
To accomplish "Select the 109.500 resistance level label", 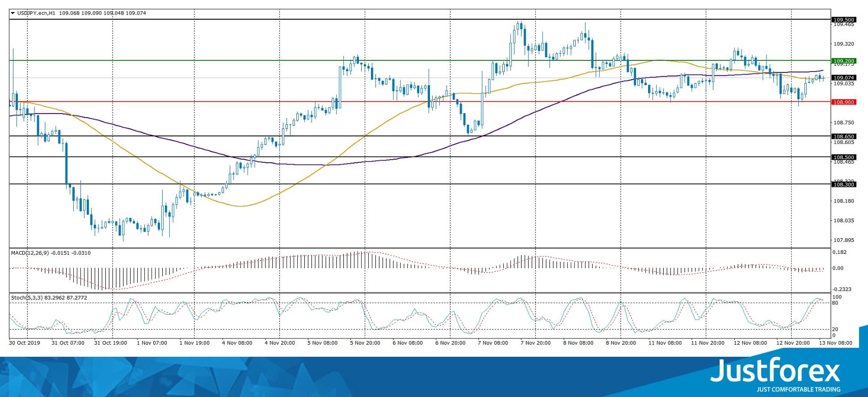I will pyautogui.click(x=843, y=20).
